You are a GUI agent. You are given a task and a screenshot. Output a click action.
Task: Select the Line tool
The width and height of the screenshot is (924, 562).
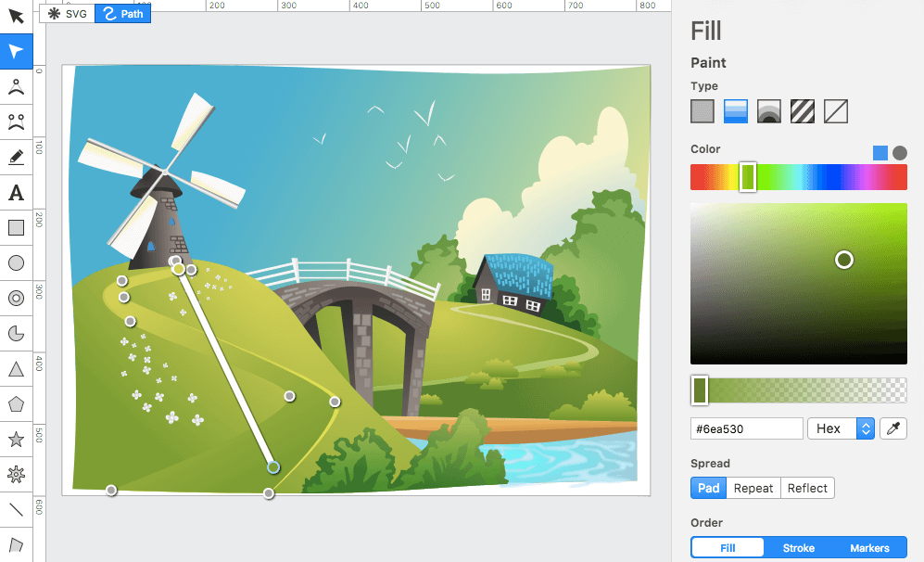click(x=16, y=509)
